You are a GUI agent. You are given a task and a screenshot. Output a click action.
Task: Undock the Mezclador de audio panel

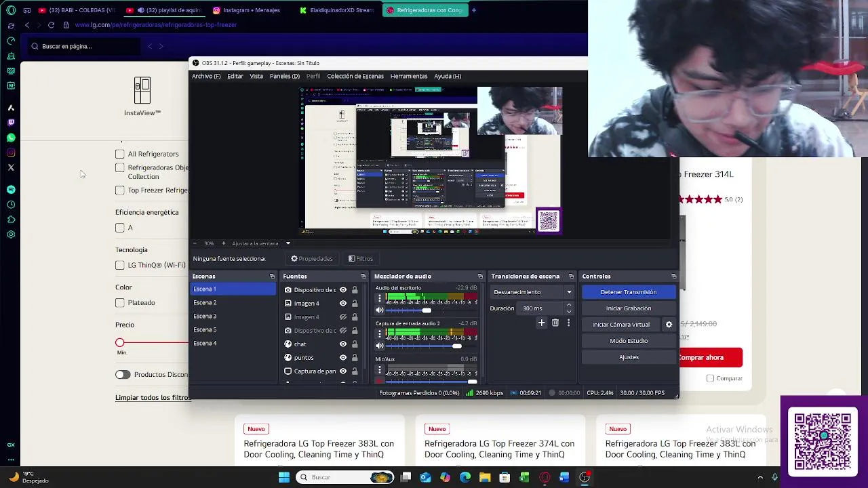[480, 277]
